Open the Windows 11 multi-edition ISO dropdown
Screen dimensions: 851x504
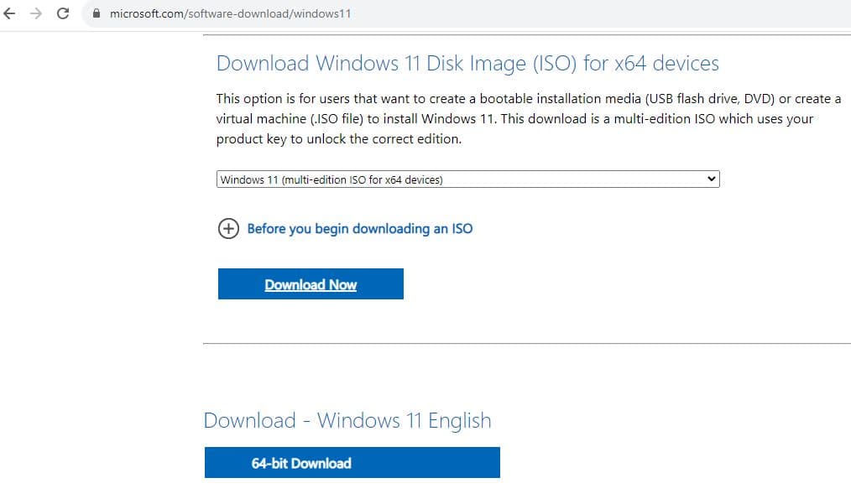pos(467,179)
